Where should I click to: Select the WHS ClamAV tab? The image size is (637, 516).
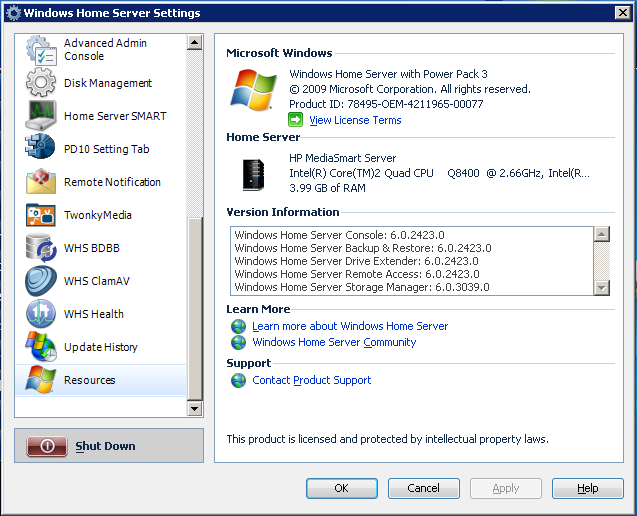pyautogui.click(x=101, y=281)
